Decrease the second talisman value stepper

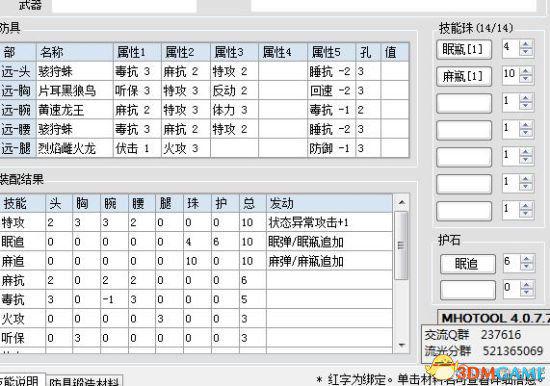(x=526, y=292)
